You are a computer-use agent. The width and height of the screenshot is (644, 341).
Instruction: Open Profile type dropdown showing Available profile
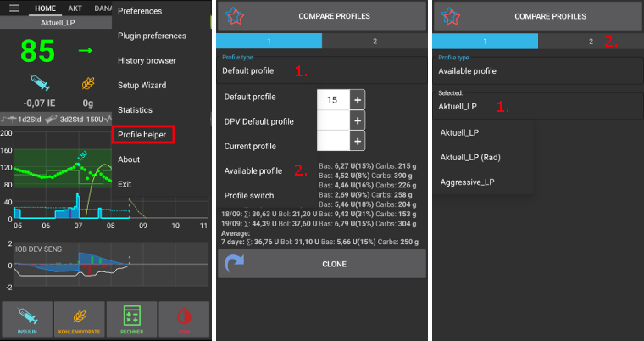coord(538,71)
